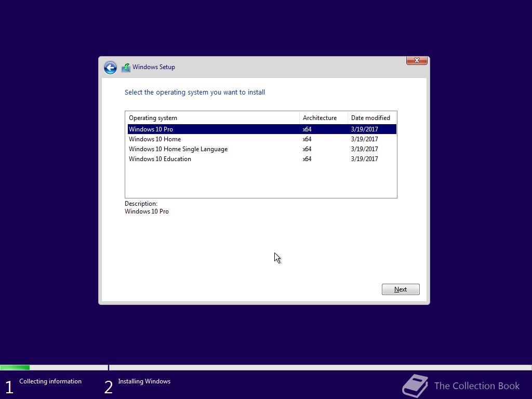Click the Description text Windows 10 Pro

point(147,211)
